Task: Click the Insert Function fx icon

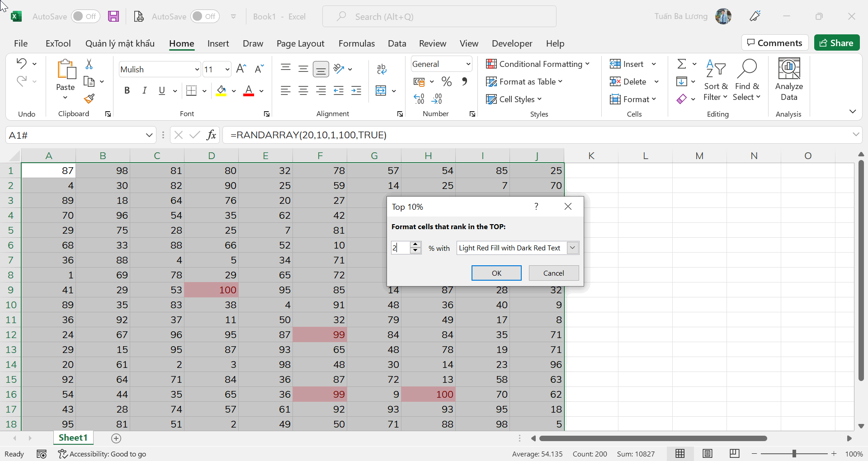Action: (x=211, y=135)
